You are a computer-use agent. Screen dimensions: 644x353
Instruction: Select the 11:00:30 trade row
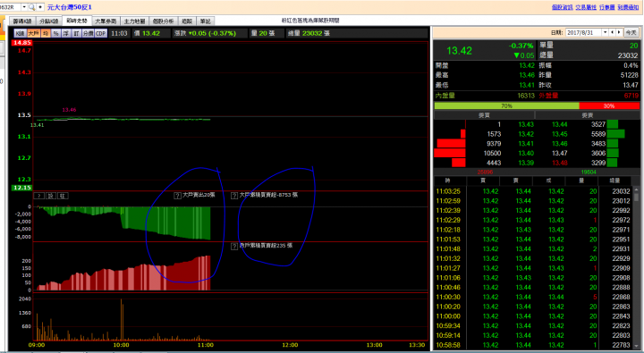(x=533, y=298)
